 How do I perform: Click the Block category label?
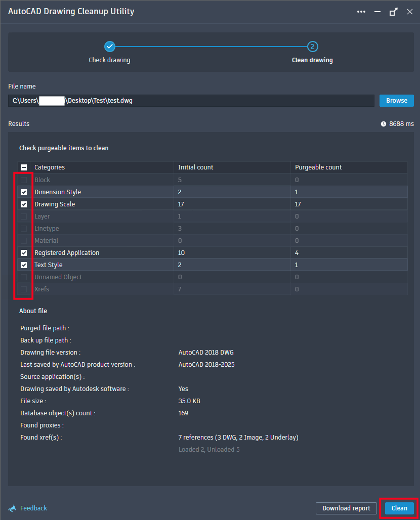point(42,180)
